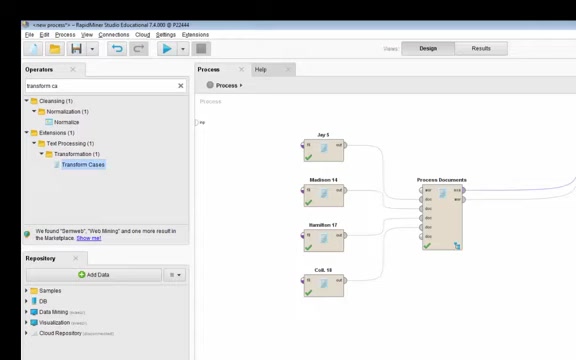The image size is (576, 360).
Task: Open the Process Documents subprocess icon
Action: coord(457,245)
